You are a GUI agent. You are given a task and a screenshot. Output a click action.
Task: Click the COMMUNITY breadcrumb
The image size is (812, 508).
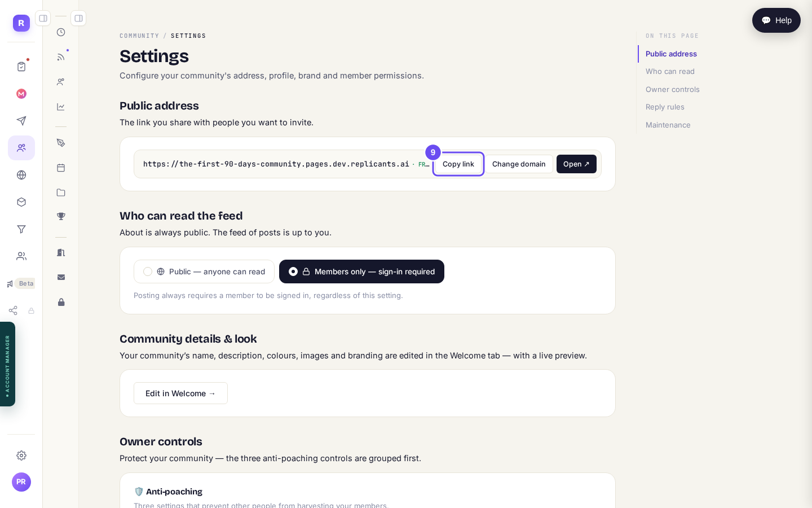pyautogui.click(x=139, y=36)
